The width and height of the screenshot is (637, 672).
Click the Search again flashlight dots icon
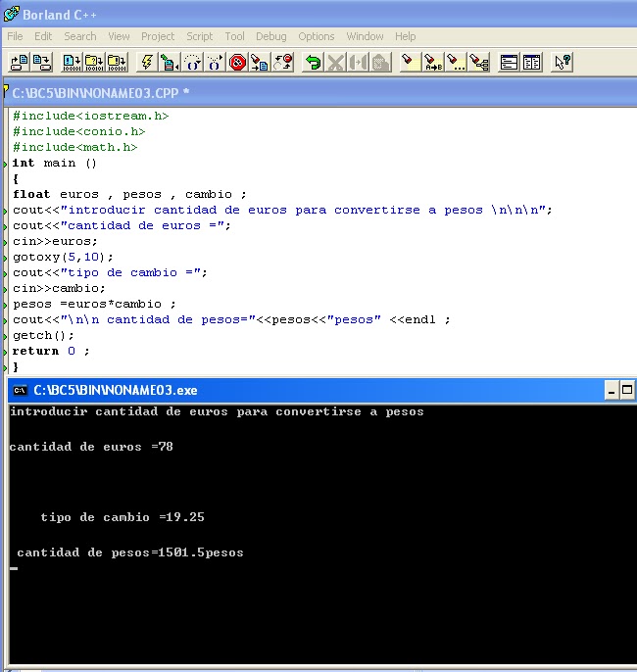[456, 62]
